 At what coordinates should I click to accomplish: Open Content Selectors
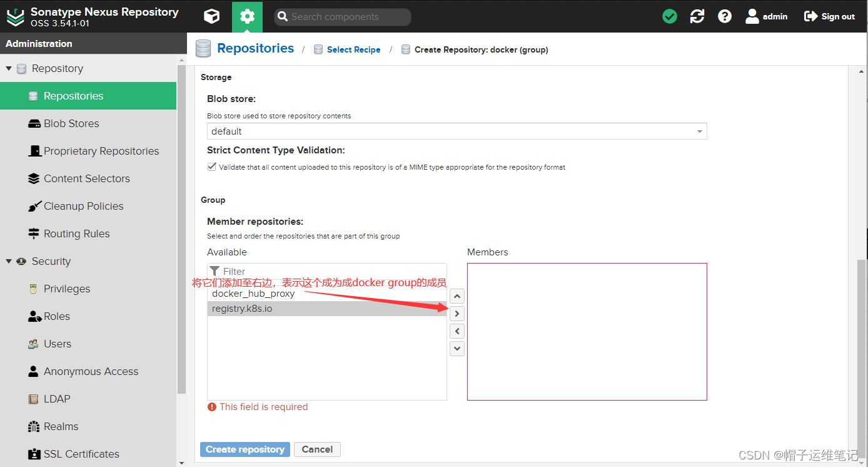tap(88, 178)
